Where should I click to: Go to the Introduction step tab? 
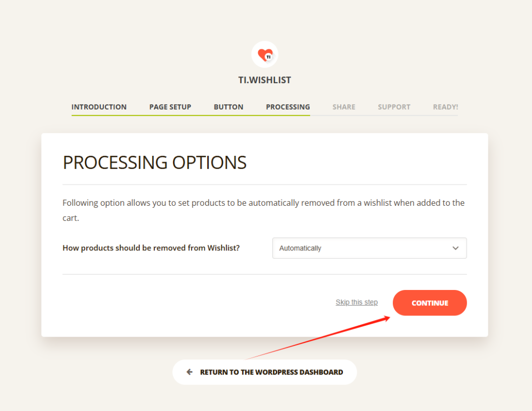[x=99, y=107]
